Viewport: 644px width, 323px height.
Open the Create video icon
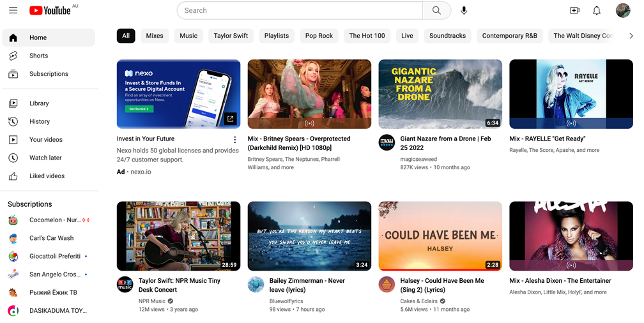[x=574, y=10]
